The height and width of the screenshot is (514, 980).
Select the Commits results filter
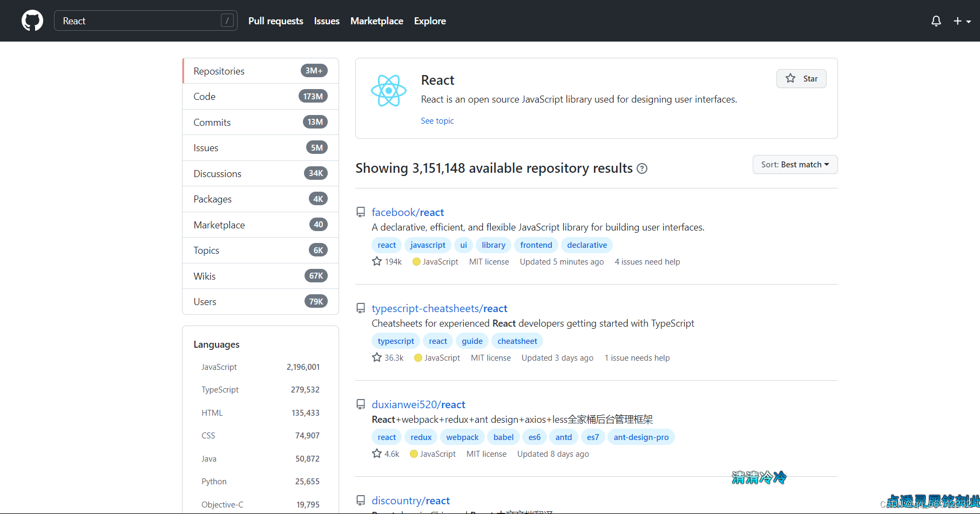coord(261,122)
